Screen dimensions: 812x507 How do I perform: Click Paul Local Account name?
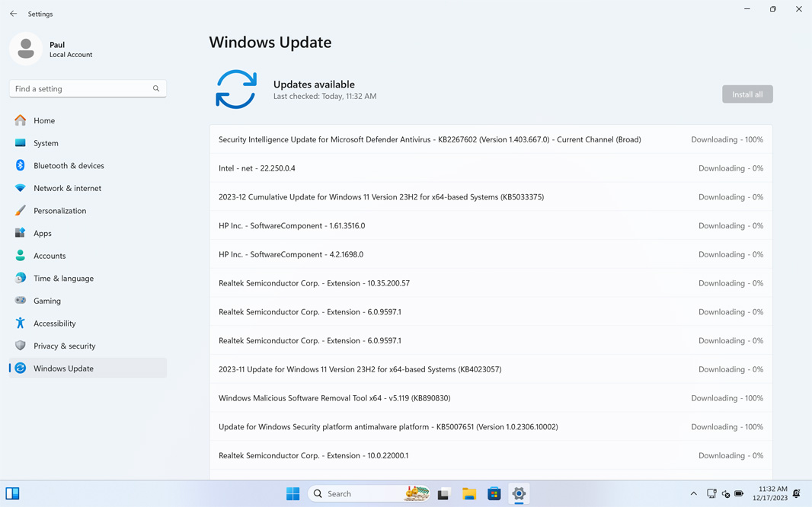(71, 49)
